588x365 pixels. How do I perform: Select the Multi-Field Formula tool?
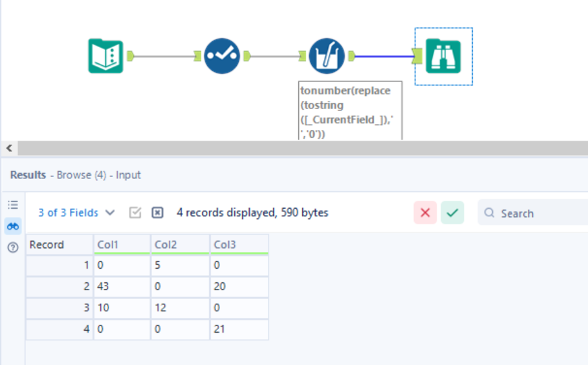click(x=327, y=56)
